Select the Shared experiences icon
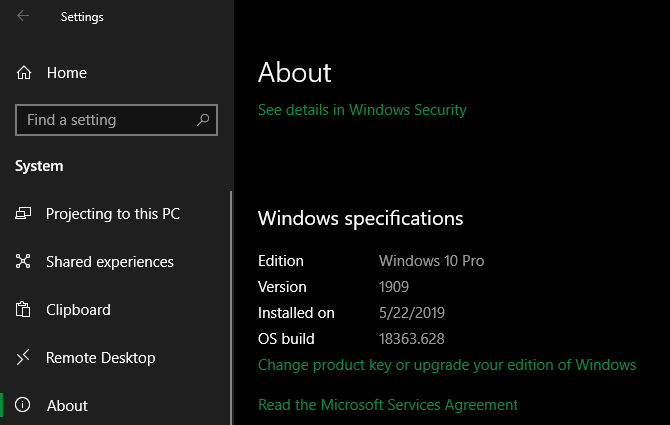Screen dimensions: 670x425 [x=24, y=262]
